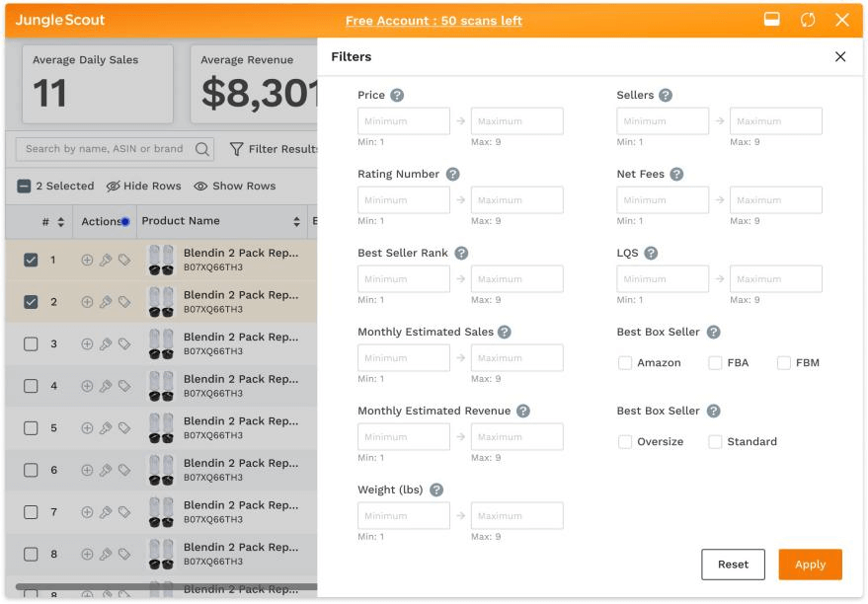Open help for Monthly Estimated Revenue
The image size is (868, 604).
point(523,411)
